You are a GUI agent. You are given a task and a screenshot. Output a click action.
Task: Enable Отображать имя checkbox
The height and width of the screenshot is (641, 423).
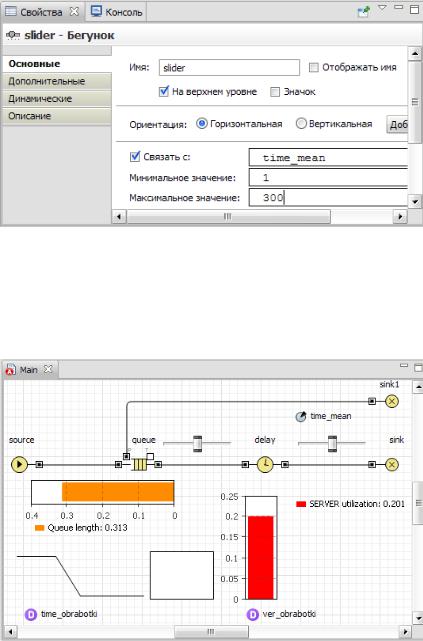tap(313, 67)
